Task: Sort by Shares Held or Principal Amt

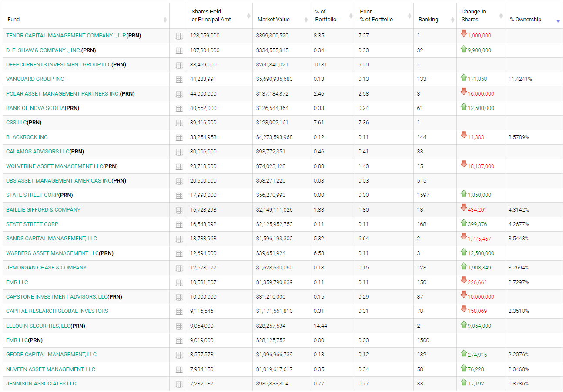Action: [248, 16]
